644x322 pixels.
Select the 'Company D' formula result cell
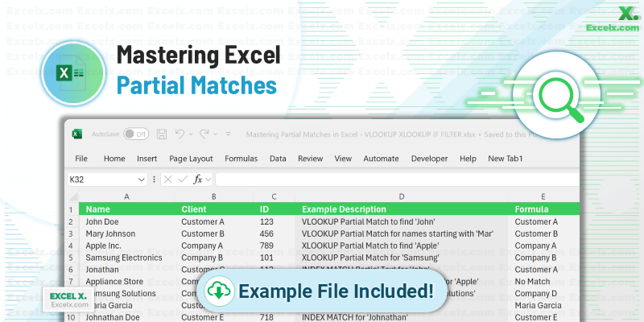click(543, 293)
